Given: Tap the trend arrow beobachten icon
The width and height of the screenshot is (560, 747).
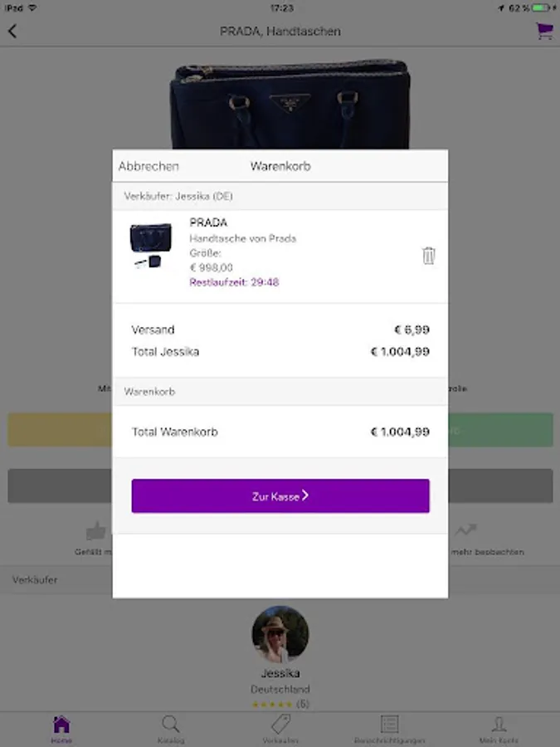Looking at the screenshot, I should (x=465, y=530).
